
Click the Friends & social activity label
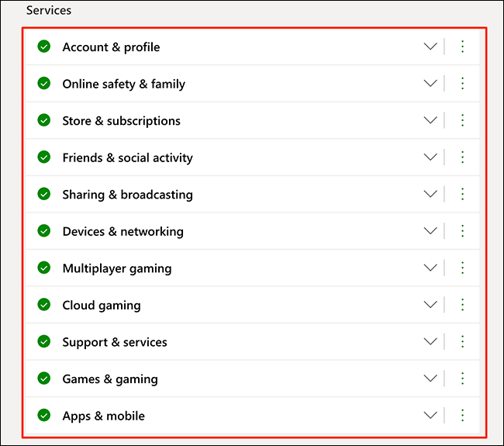(x=127, y=157)
